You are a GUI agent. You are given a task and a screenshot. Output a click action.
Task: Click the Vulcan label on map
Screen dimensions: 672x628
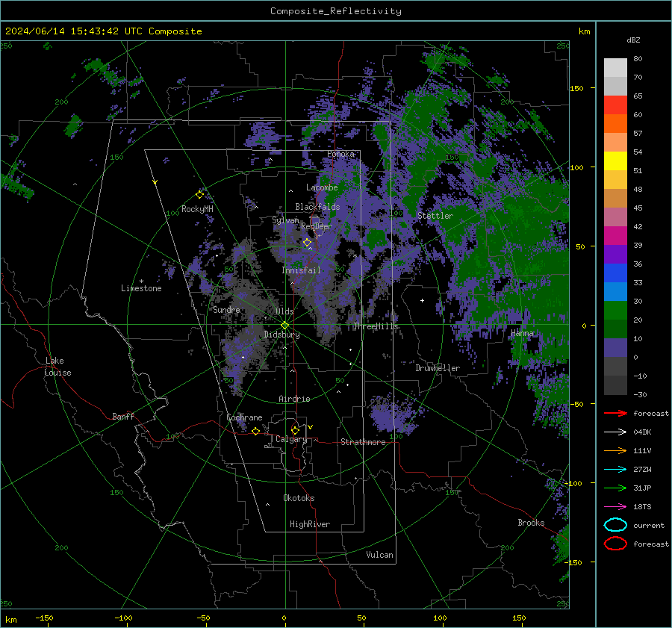click(x=379, y=555)
